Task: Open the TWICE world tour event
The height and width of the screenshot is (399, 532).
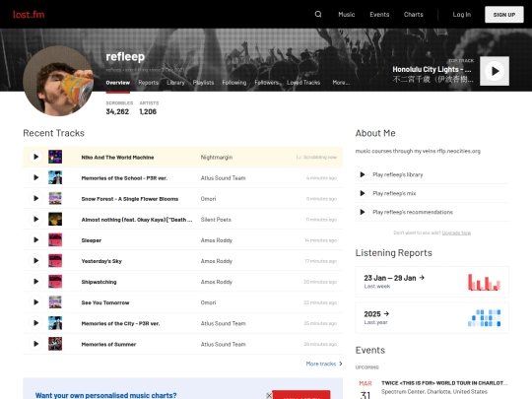Action: (444, 383)
